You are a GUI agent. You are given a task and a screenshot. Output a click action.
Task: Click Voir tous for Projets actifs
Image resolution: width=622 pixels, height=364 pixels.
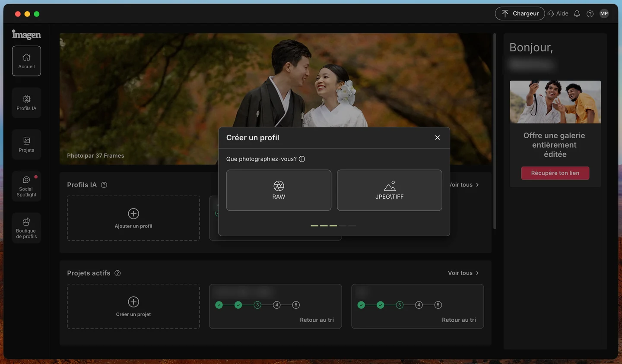pyautogui.click(x=463, y=273)
